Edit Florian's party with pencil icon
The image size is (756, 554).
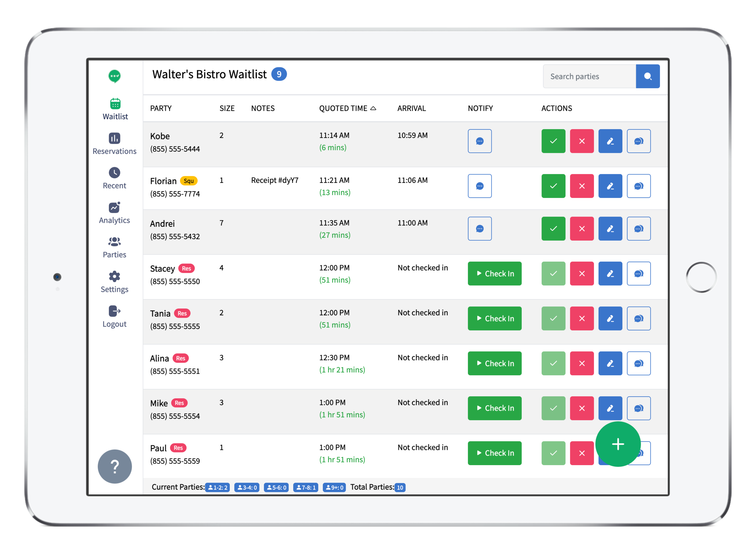(611, 186)
